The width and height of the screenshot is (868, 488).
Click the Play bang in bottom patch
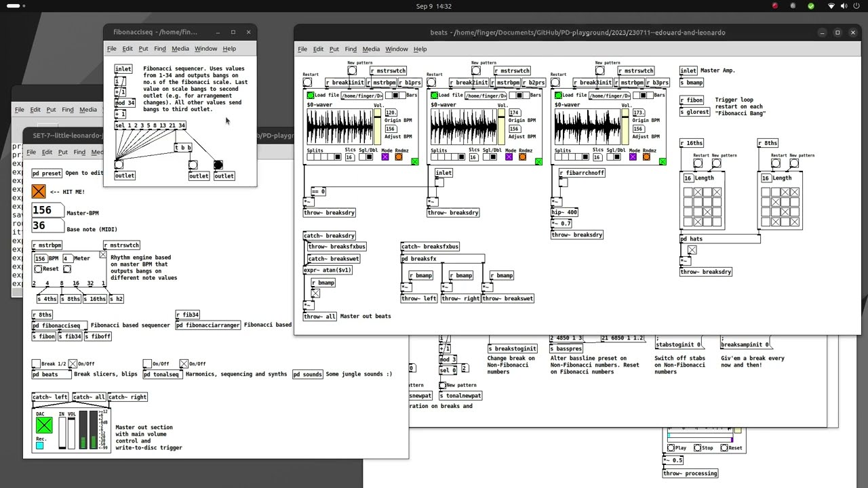tap(671, 448)
